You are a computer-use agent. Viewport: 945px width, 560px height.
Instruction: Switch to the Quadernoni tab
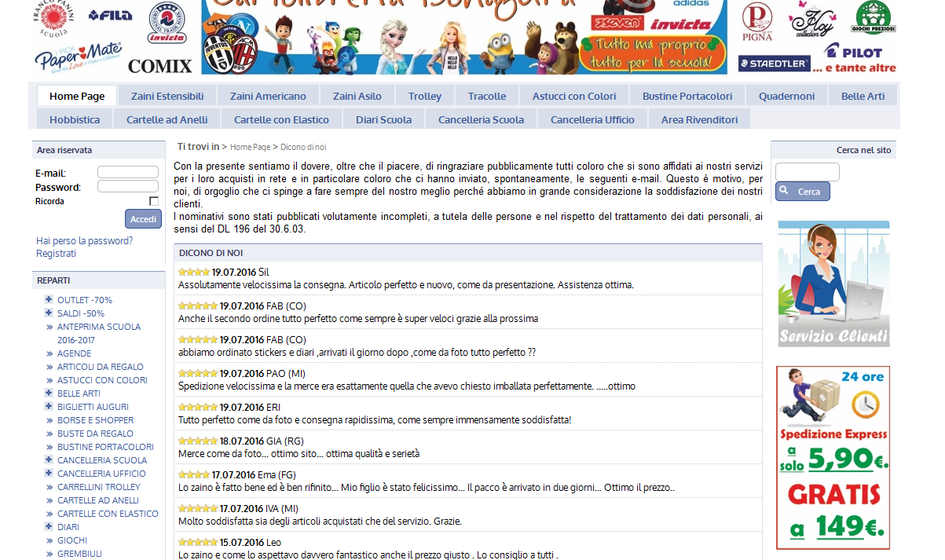(787, 96)
